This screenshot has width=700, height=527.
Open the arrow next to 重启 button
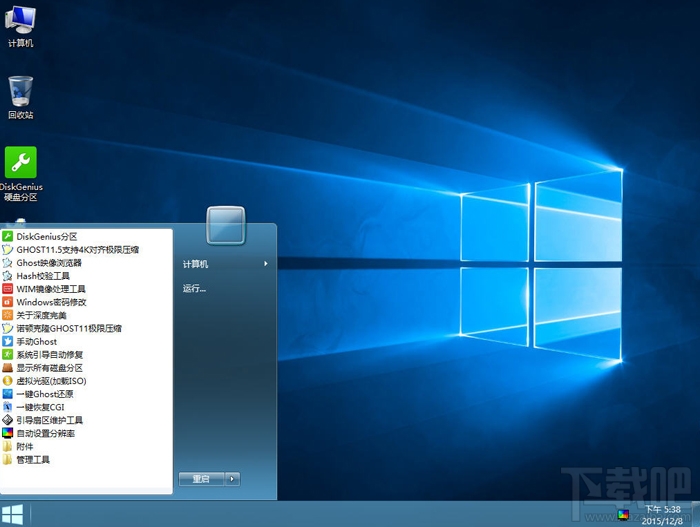coord(232,479)
